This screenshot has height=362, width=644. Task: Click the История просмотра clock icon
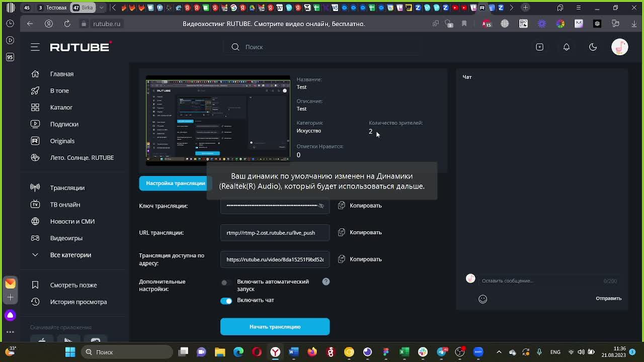click(x=35, y=302)
